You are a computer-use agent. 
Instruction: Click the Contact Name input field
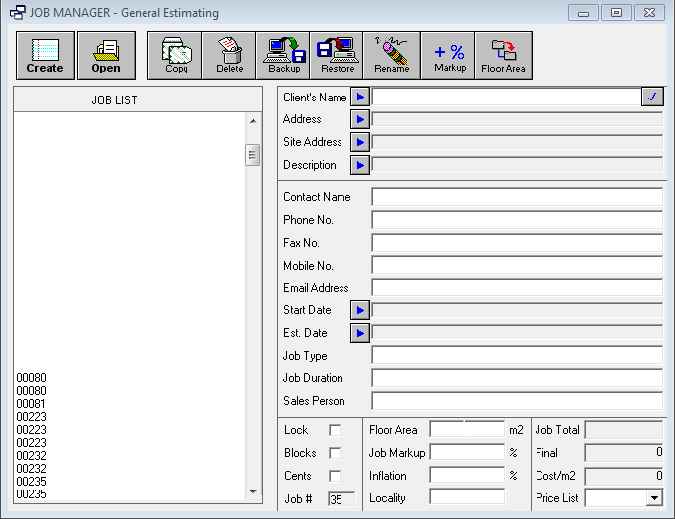(x=516, y=197)
